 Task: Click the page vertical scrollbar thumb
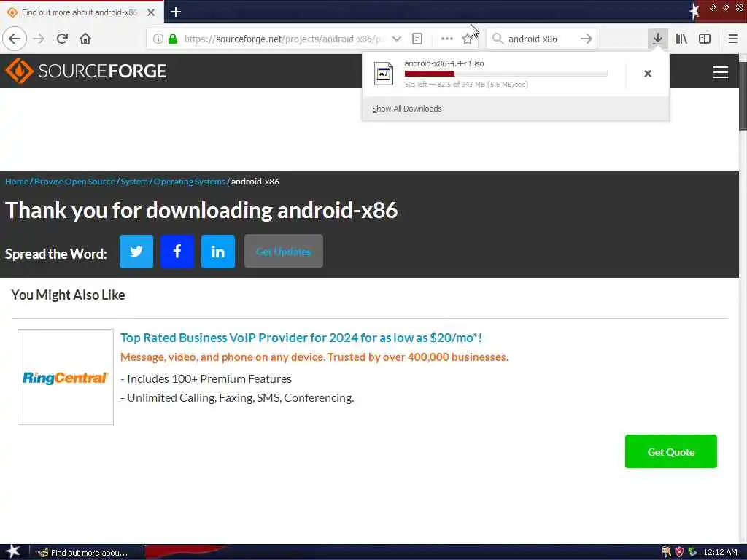[x=743, y=96]
